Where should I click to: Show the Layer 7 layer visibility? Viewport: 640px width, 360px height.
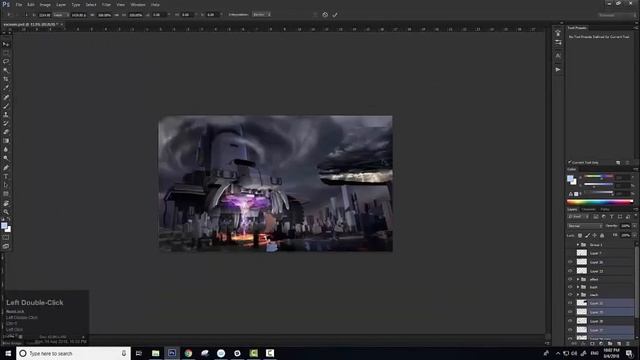click(570, 253)
